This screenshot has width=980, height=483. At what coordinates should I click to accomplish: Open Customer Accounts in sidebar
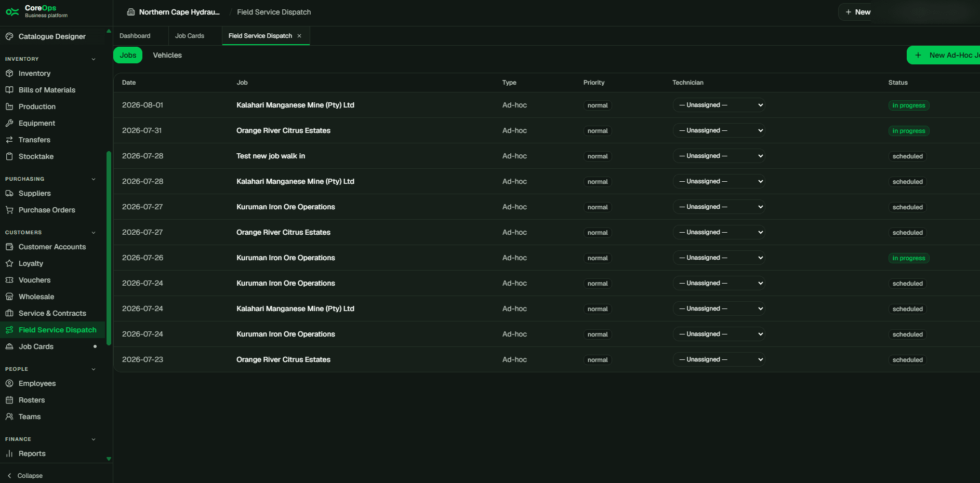click(x=52, y=247)
